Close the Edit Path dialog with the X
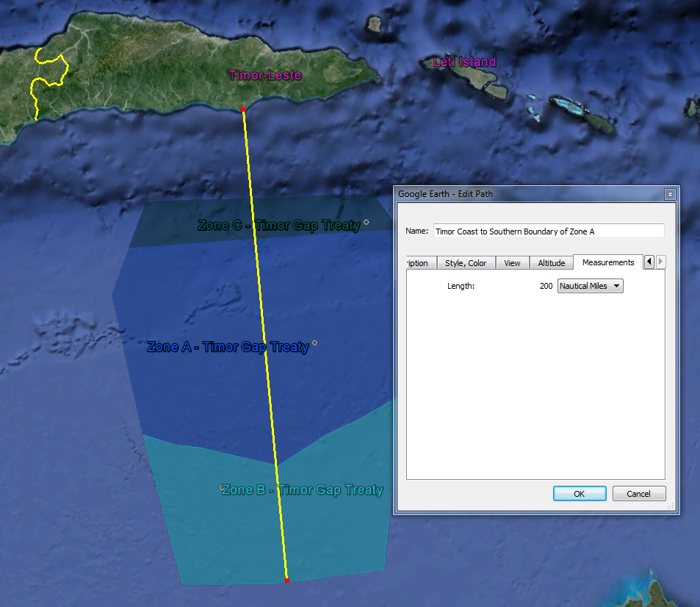Image resolution: width=700 pixels, height=607 pixels. [669, 194]
